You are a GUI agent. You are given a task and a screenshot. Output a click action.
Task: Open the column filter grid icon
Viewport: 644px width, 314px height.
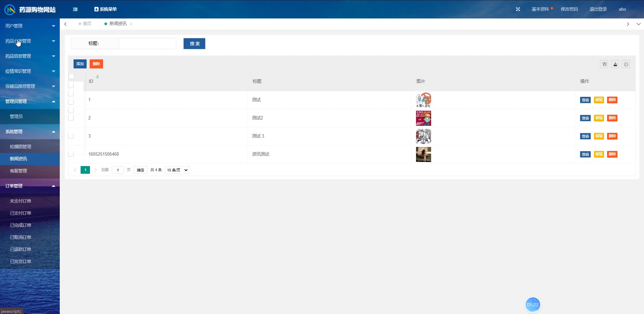coord(604,64)
